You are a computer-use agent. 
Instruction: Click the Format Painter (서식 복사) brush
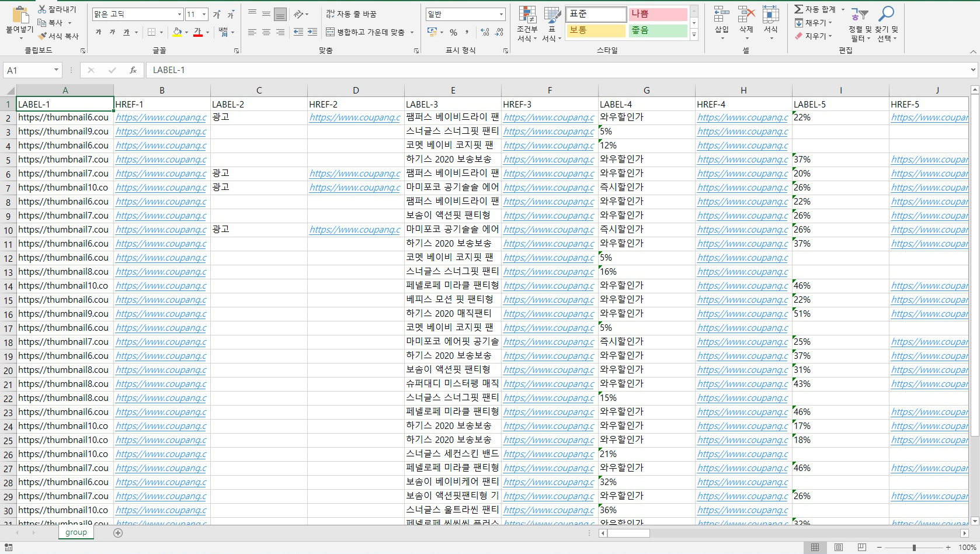(x=42, y=36)
